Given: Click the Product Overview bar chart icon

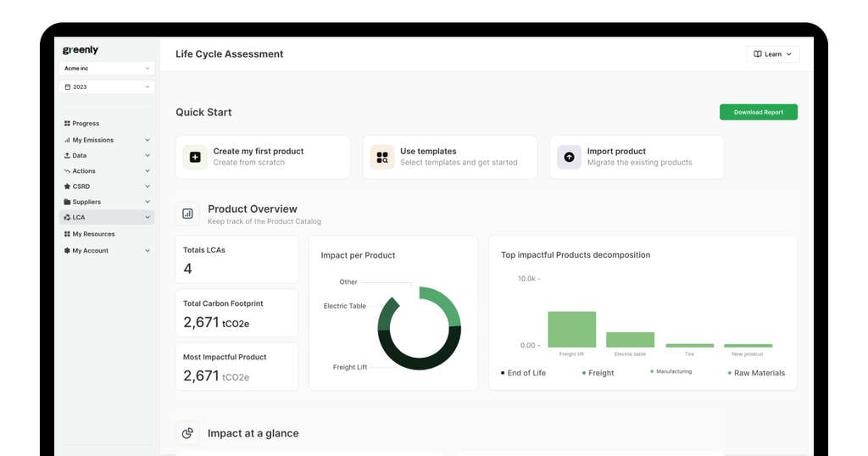Looking at the screenshot, I should point(188,214).
